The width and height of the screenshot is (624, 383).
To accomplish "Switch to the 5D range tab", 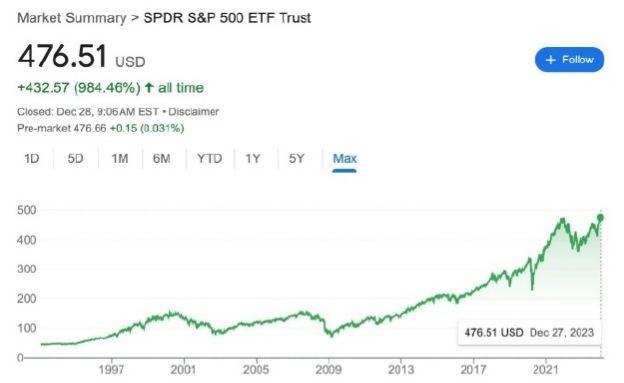I will [x=75, y=159].
